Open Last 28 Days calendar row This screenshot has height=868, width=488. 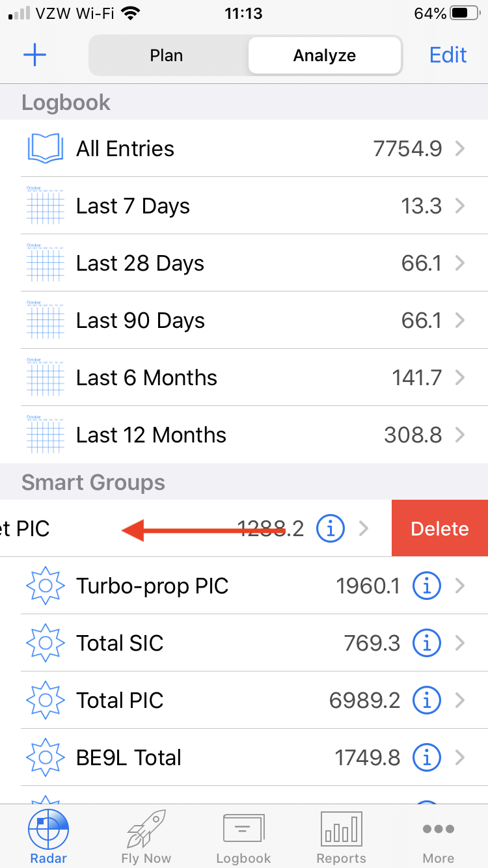(244, 264)
